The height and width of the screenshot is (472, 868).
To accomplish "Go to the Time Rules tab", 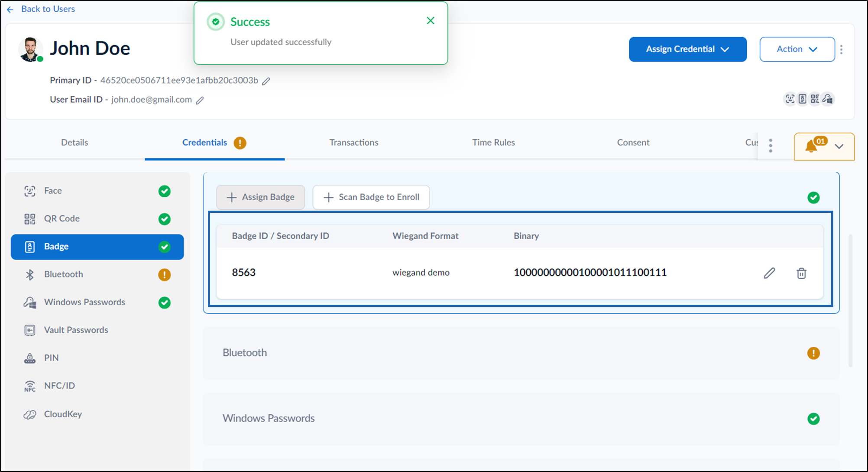I will [x=493, y=142].
